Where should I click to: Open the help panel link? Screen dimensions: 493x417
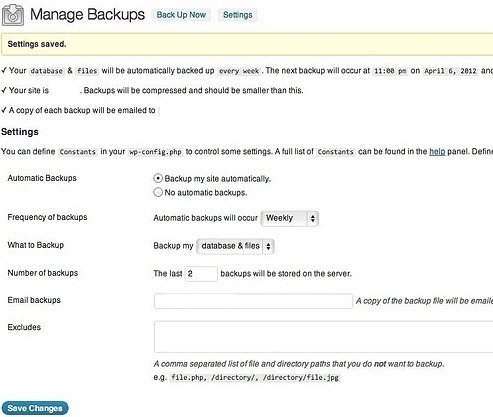(x=437, y=152)
